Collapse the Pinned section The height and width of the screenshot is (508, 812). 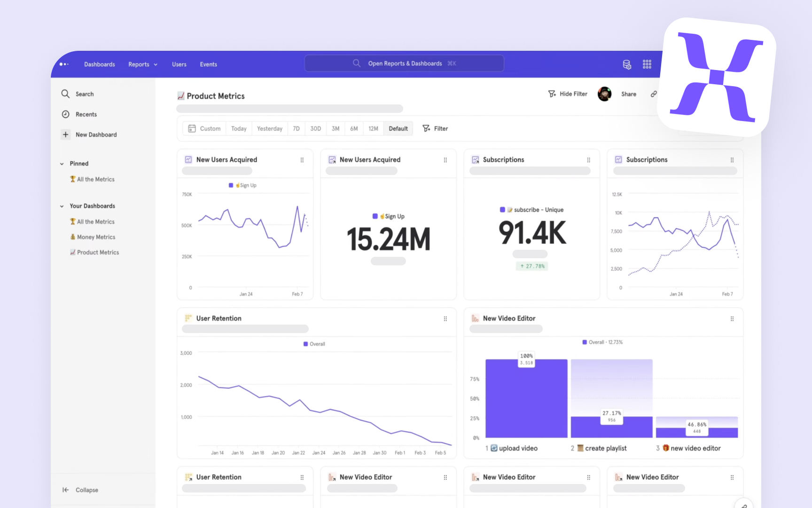(x=62, y=163)
